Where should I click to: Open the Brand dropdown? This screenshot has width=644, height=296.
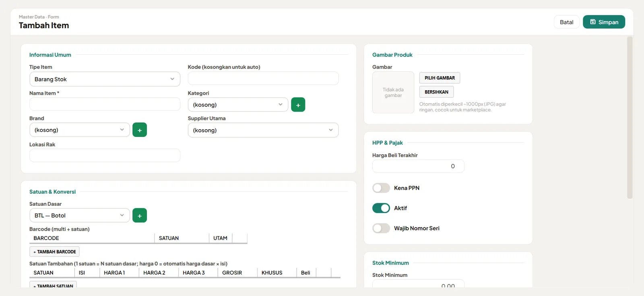[x=80, y=130]
